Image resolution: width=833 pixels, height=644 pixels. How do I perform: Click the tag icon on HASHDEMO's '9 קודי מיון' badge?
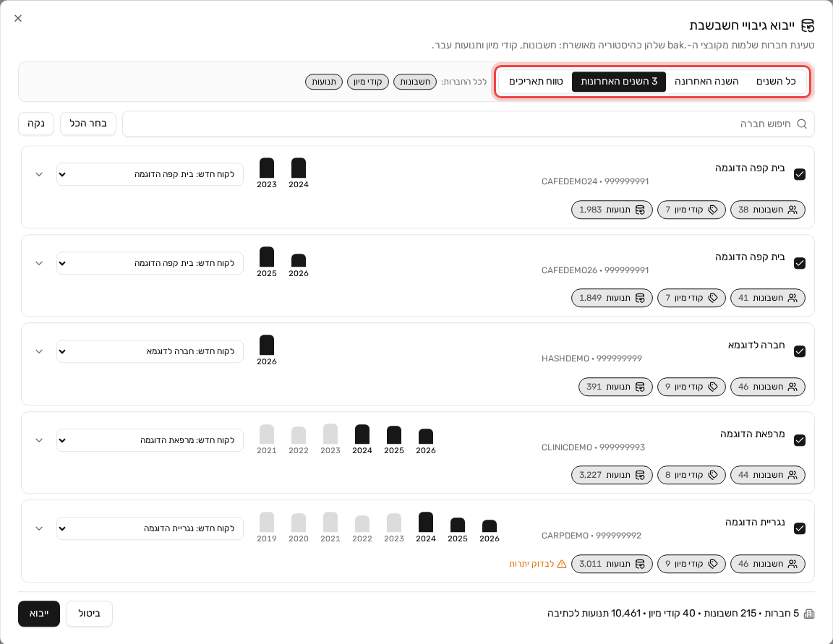713,387
